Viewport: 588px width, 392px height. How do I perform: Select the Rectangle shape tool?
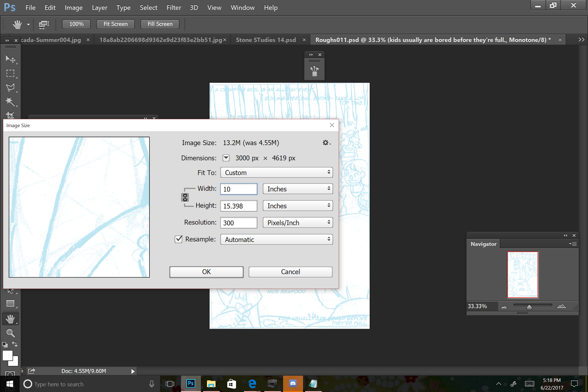10,303
